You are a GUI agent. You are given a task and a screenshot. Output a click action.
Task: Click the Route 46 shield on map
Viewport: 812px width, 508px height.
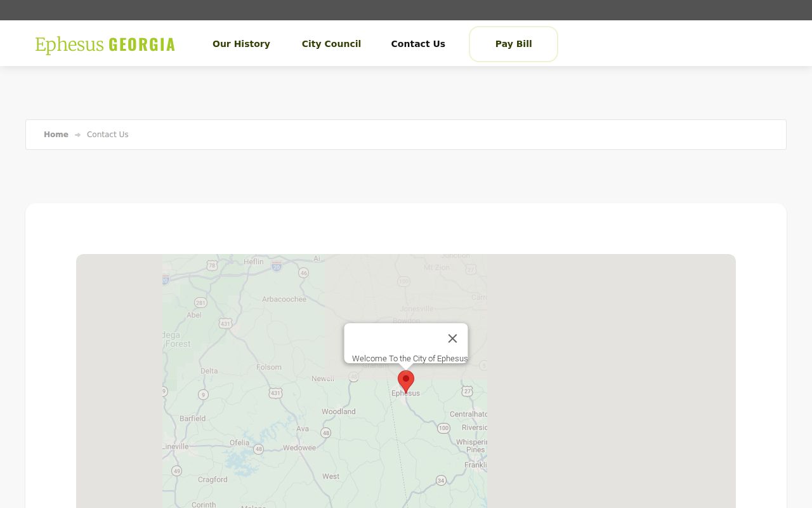(303, 273)
